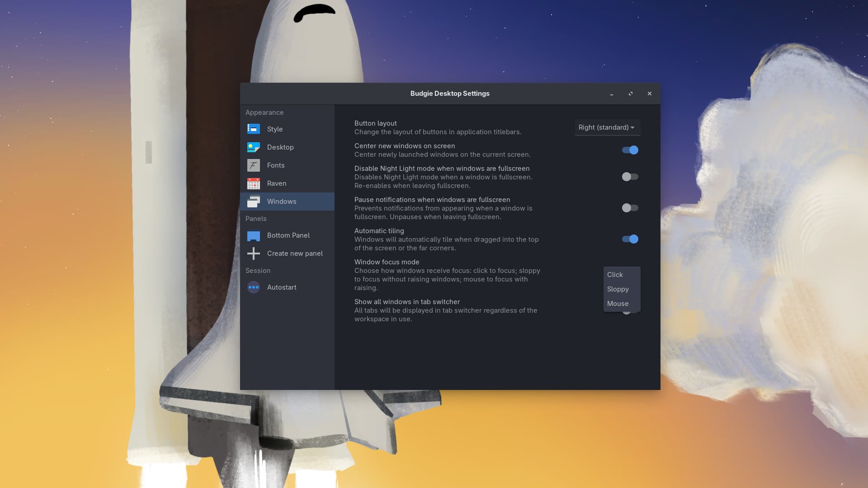Choose Sloppy focus mode option

click(618, 289)
